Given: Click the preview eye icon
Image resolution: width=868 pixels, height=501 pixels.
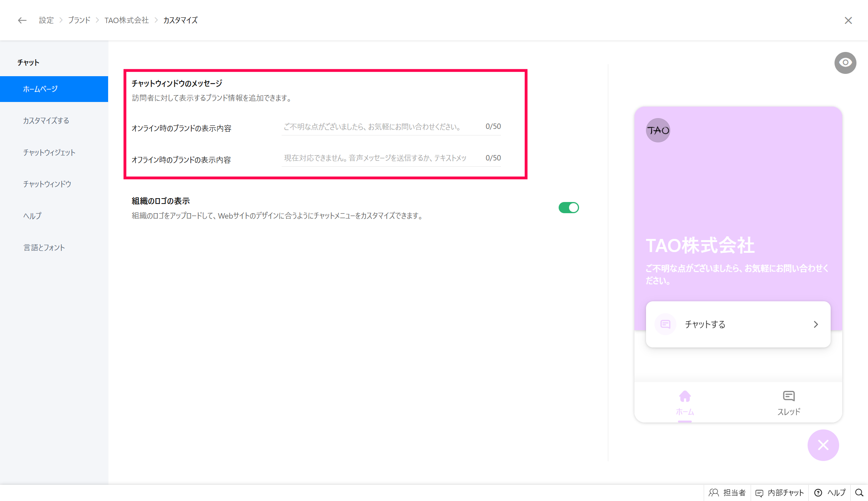Looking at the screenshot, I should pyautogui.click(x=845, y=63).
